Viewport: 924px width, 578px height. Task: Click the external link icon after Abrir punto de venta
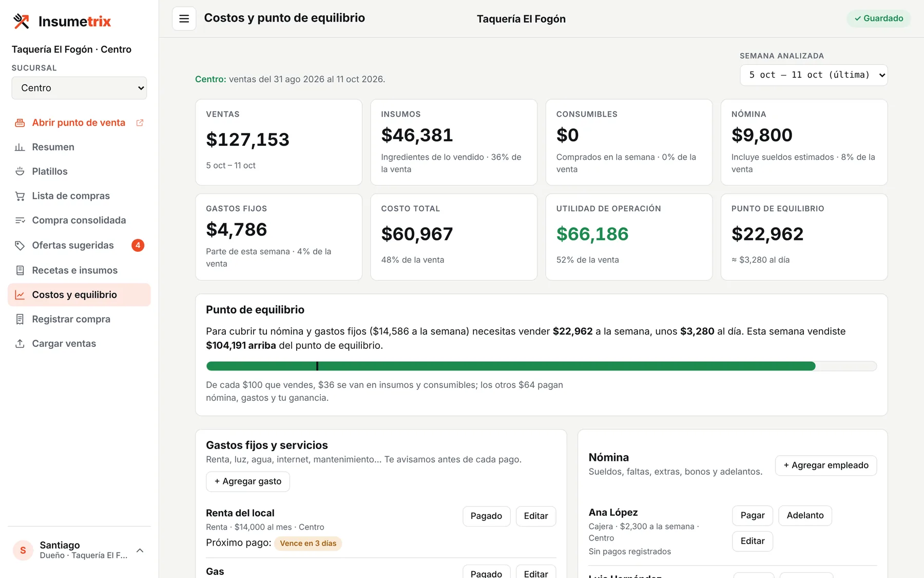(140, 123)
